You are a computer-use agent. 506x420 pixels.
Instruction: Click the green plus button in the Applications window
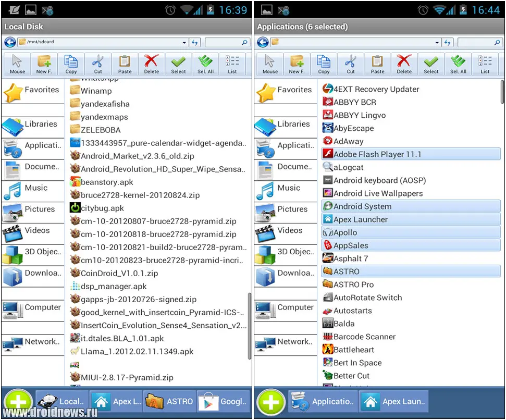(271, 402)
